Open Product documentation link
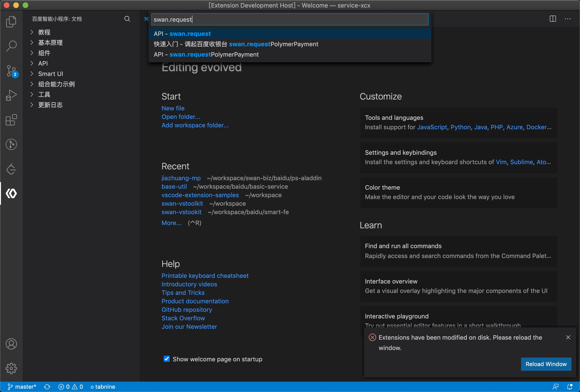580x392 pixels. [195, 301]
